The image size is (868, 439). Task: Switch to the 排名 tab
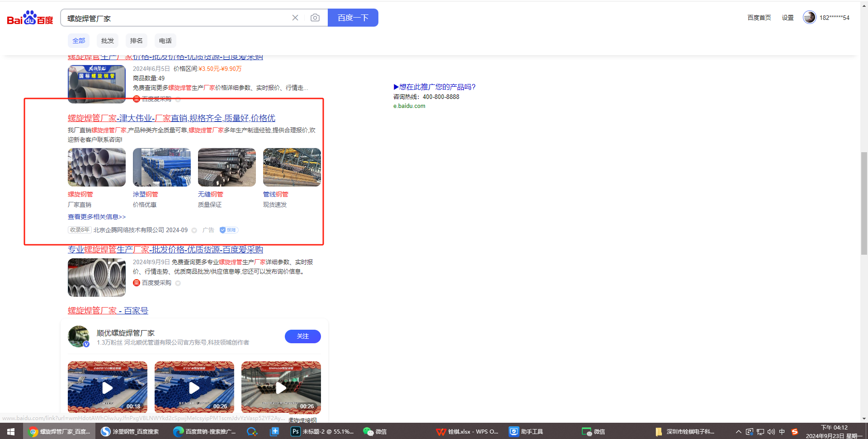coord(137,41)
